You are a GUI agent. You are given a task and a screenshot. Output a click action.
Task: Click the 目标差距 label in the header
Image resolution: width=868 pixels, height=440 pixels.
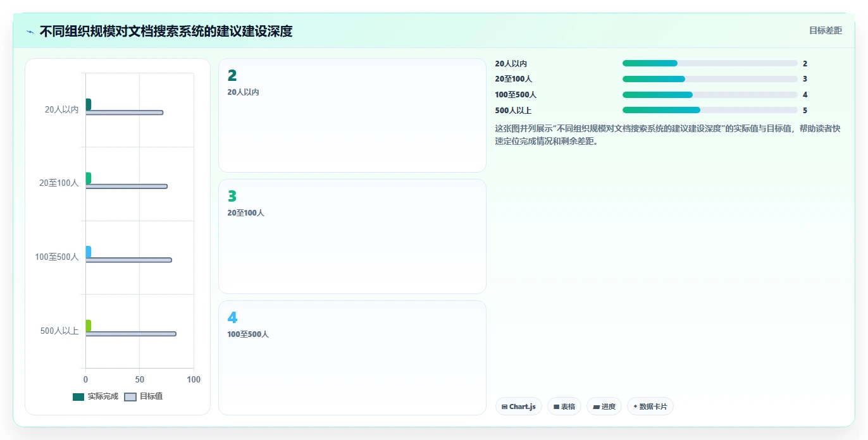pos(826,30)
